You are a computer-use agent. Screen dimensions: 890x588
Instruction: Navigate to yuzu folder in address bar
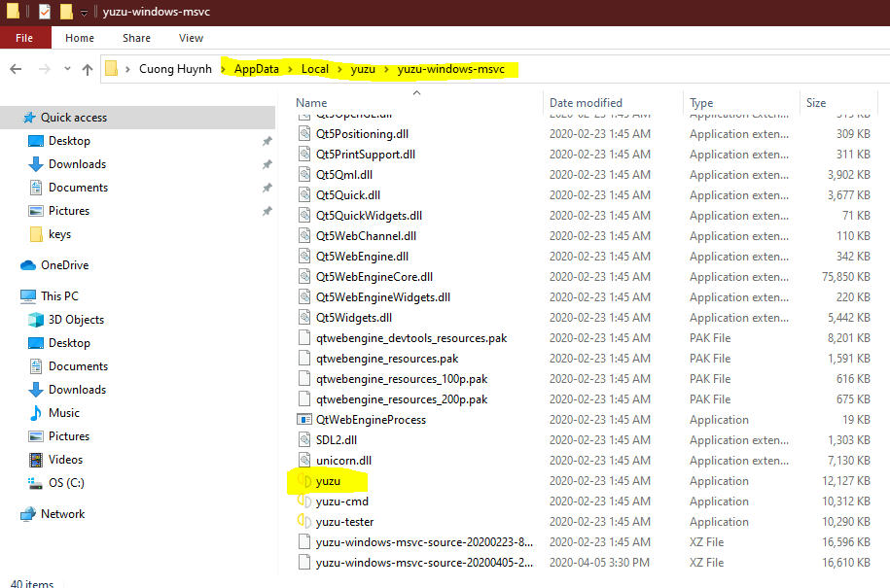coord(363,69)
